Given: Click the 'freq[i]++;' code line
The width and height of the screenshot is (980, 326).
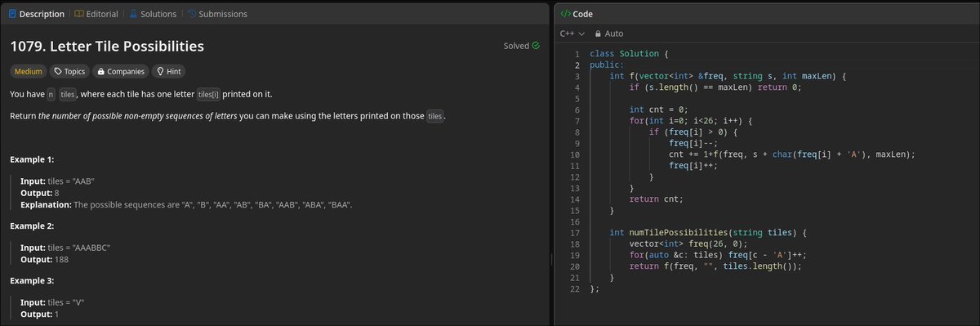Looking at the screenshot, I should point(694,166).
